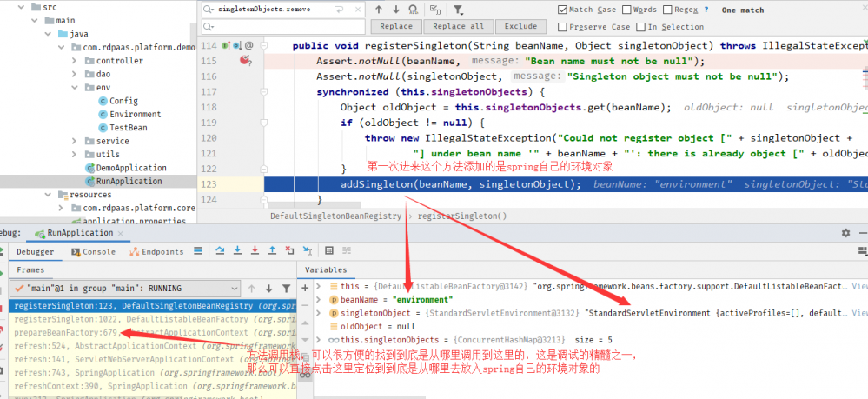This screenshot has width=868, height=399.
Task: Close the RunApplication debug tab
Action: (x=121, y=233)
